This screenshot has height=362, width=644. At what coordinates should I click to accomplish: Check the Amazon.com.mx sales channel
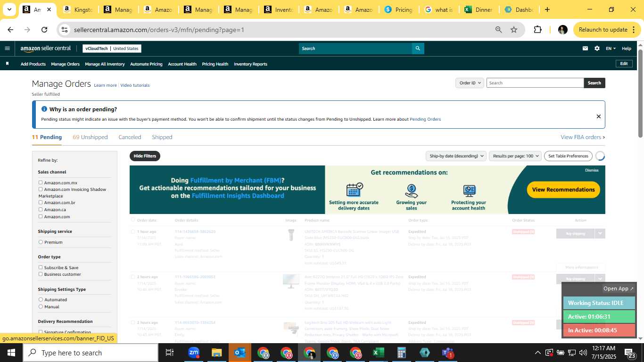point(41,182)
